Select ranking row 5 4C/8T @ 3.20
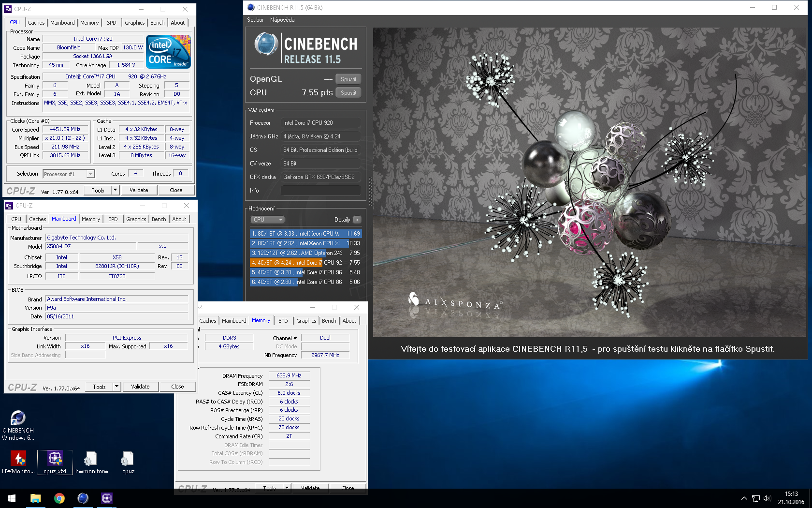Screen dimensions: 812x508 coord(305,272)
